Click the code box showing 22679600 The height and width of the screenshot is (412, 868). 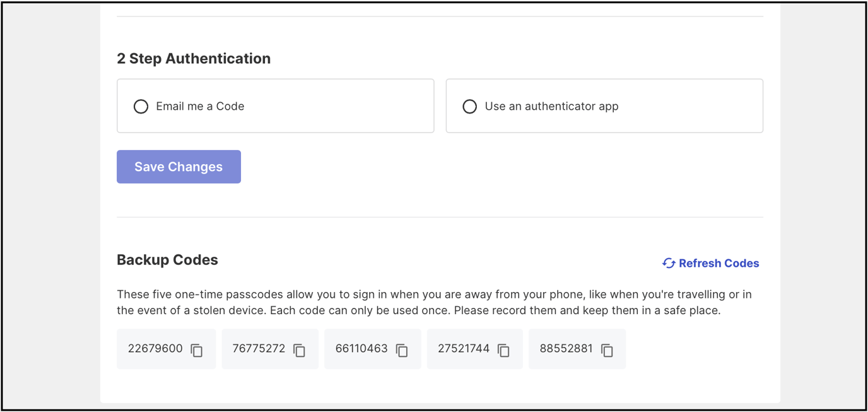[166, 349]
